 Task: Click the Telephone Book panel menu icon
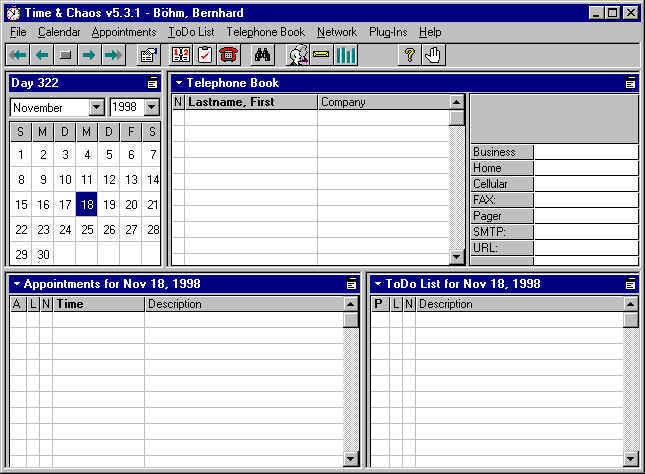pyautogui.click(x=630, y=84)
